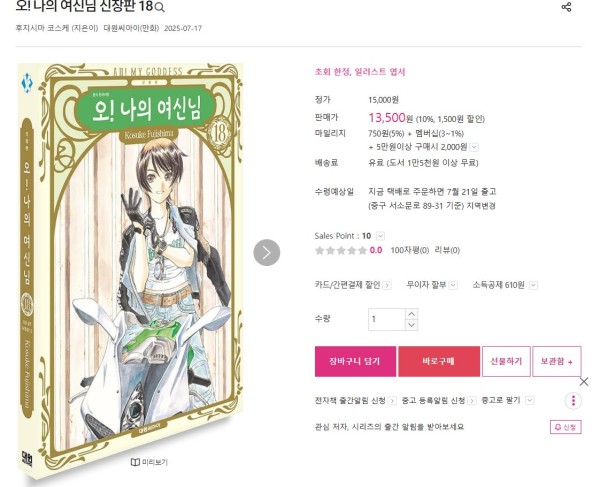Screen dimensions: 600x487
Task: Decrease quantity with the down arrow
Action: (411, 325)
